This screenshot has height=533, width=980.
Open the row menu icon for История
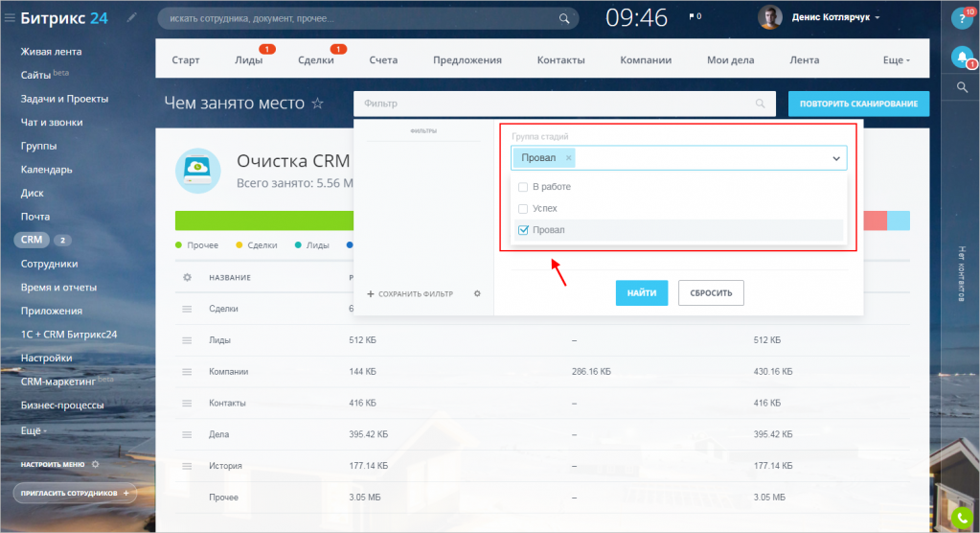pyautogui.click(x=187, y=466)
